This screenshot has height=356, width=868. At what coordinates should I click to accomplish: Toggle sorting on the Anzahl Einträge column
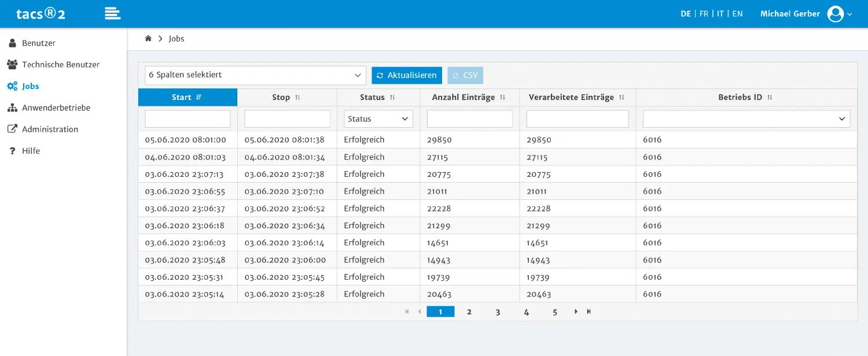pos(502,97)
